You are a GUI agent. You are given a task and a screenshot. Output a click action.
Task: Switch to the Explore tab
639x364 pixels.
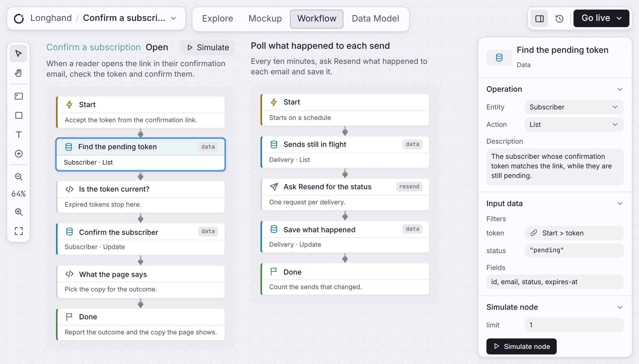tap(217, 19)
